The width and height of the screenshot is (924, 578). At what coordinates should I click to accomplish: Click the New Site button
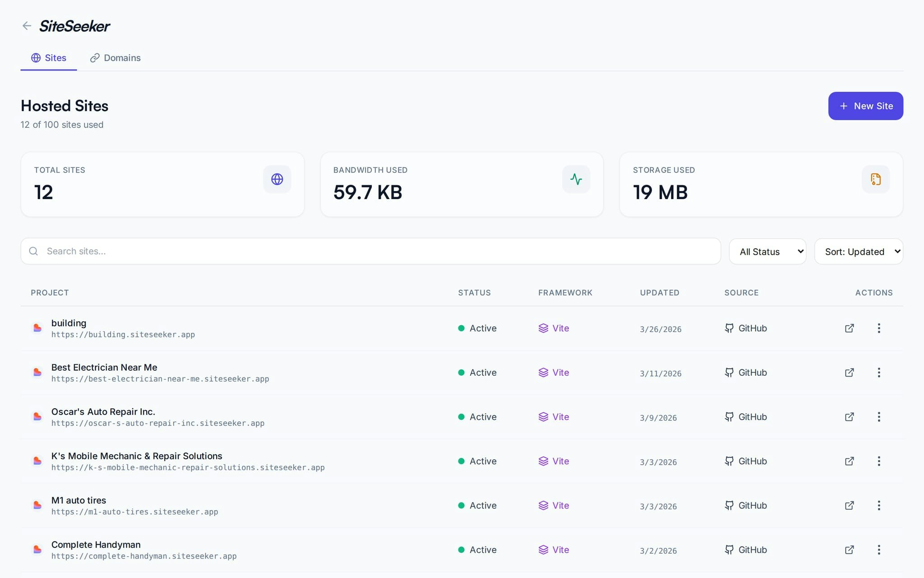865,106
